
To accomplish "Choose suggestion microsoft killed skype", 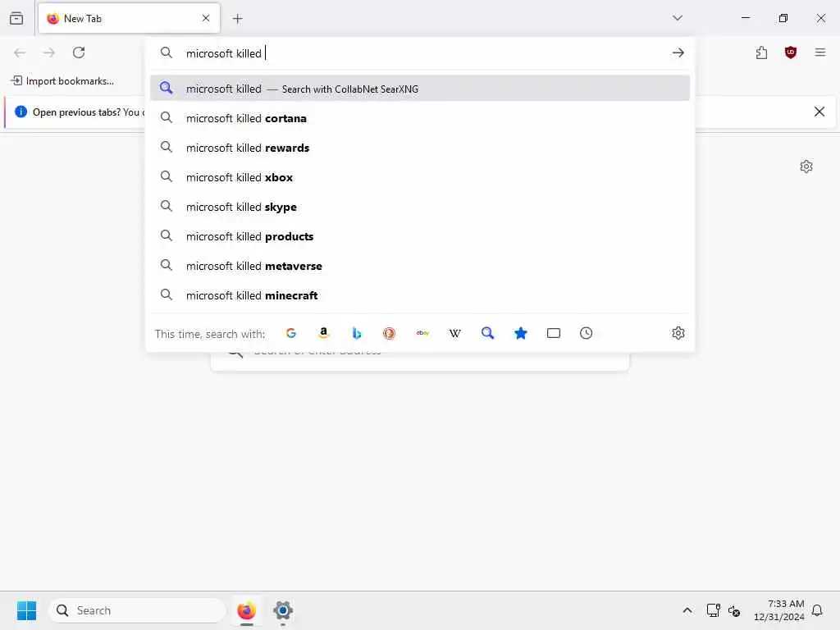I will tap(420, 206).
